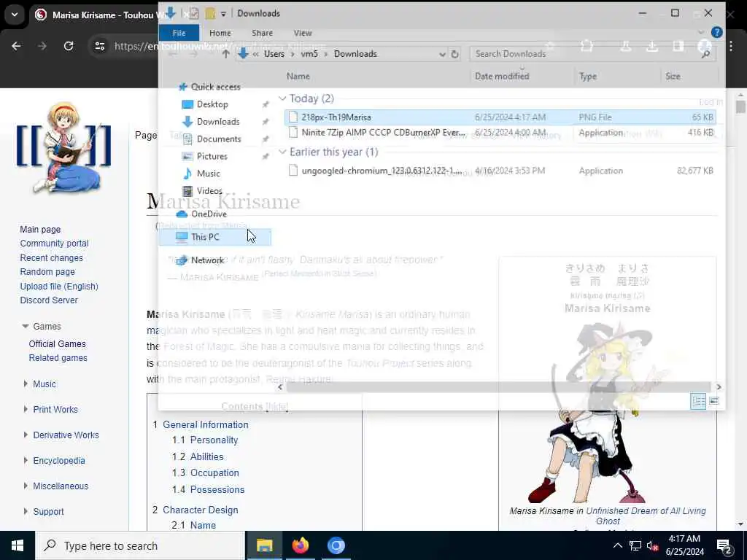Sort files by the Type column

click(588, 76)
